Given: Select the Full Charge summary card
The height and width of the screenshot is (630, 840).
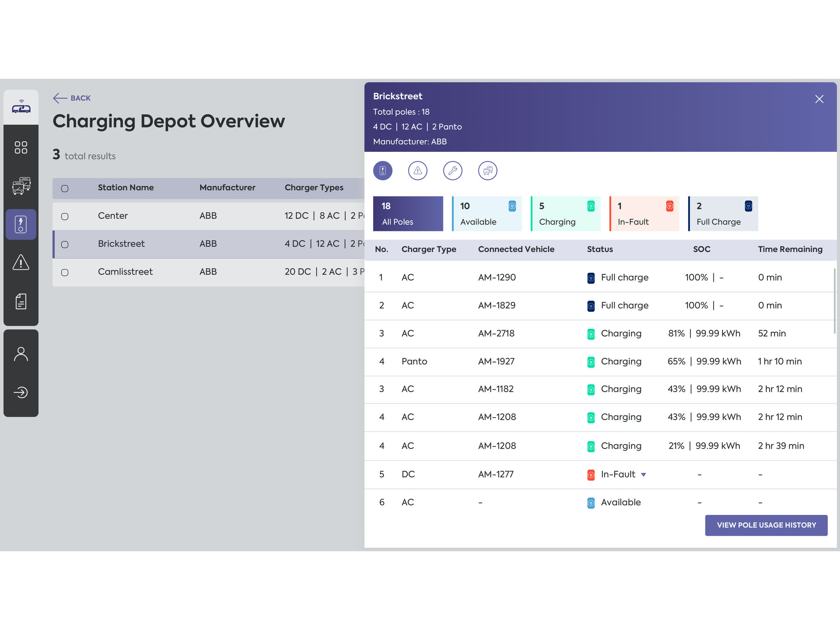Looking at the screenshot, I should (723, 213).
